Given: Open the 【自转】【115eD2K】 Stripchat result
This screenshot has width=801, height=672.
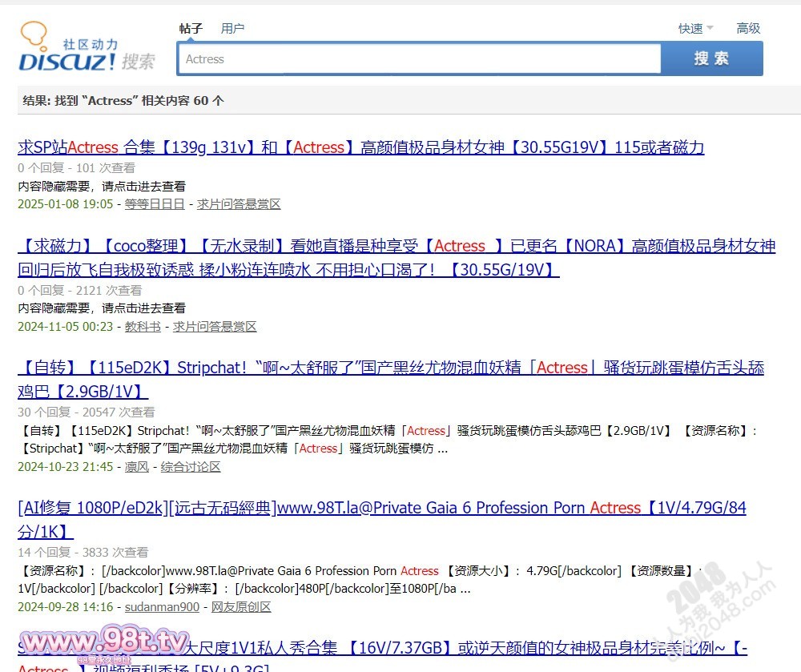Looking at the screenshot, I should tap(391, 368).
